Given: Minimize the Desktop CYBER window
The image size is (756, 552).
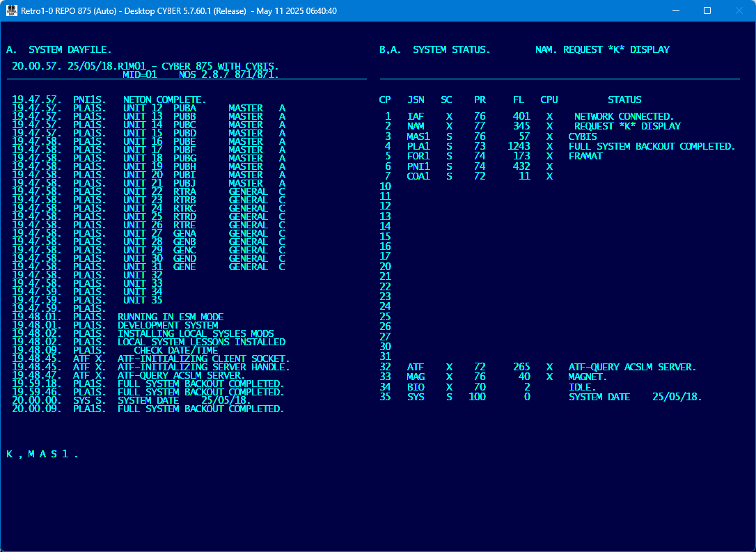Looking at the screenshot, I should [675, 11].
